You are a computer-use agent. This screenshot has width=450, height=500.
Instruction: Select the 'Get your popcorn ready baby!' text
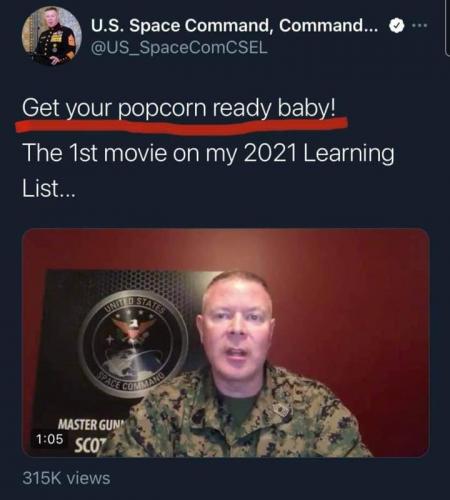[x=179, y=108]
